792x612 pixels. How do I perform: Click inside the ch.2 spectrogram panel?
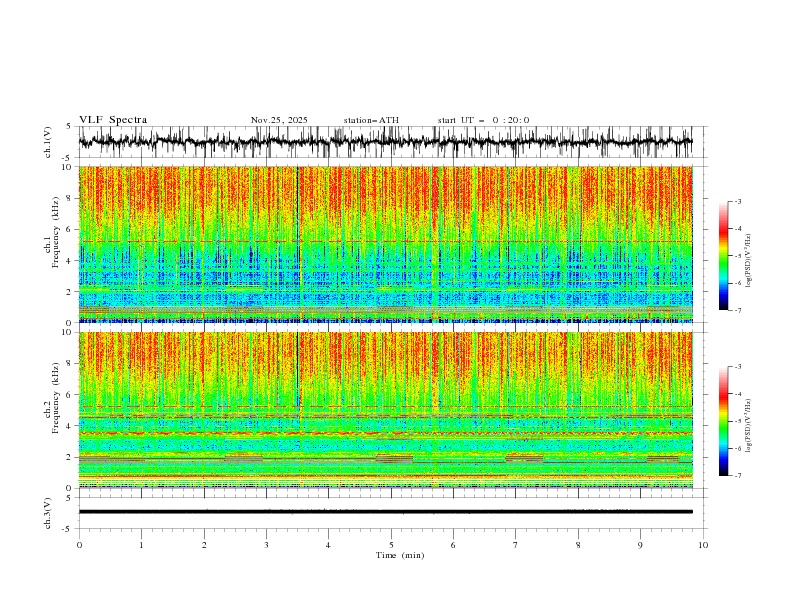(x=385, y=410)
